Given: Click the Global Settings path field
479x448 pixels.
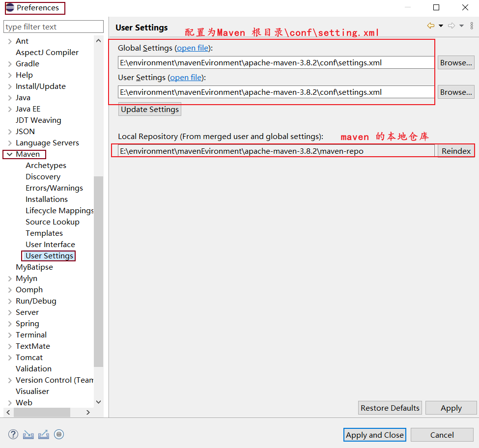Looking at the screenshot, I should pyautogui.click(x=276, y=62).
